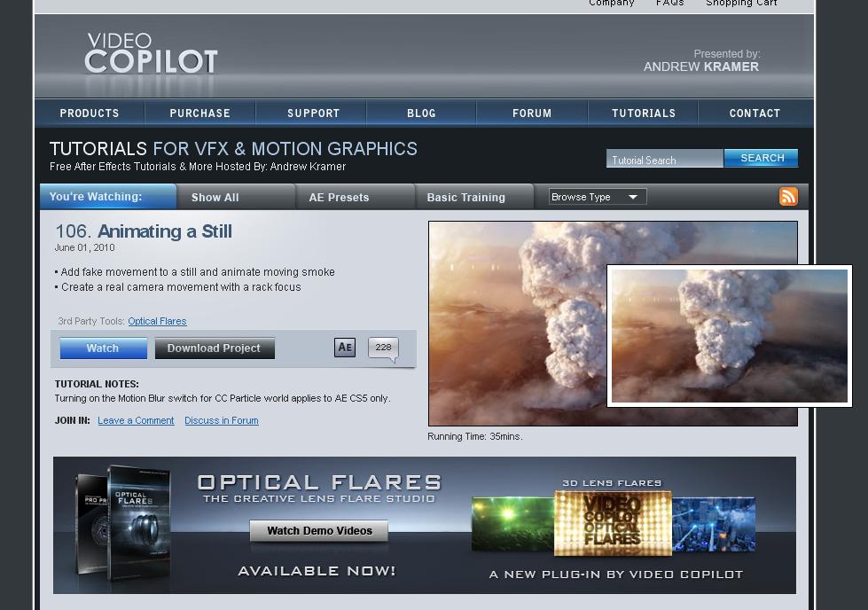868x610 pixels.
Task: Click 'Free After Effects Tutorials' subtitle text
Action: [x=198, y=166]
